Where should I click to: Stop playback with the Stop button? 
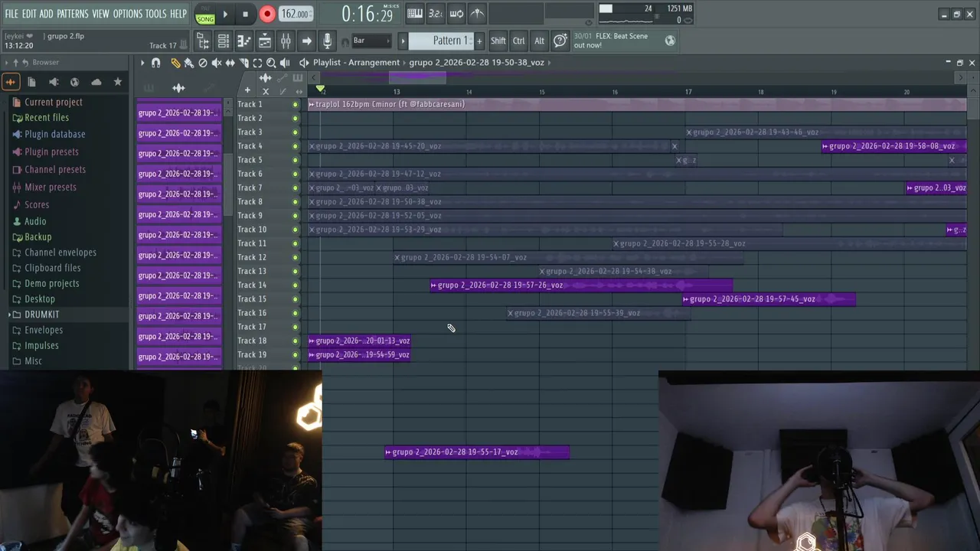click(x=245, y=14)
